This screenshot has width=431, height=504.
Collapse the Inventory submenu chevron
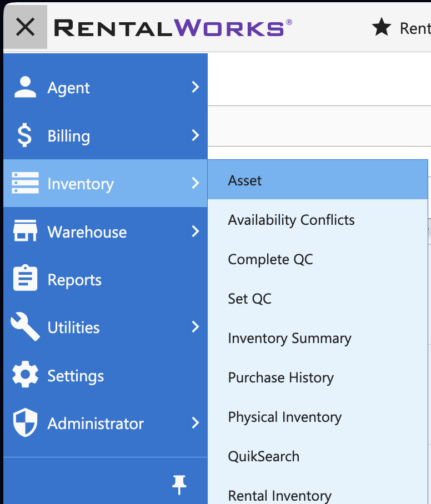click(x=196, y=183)
